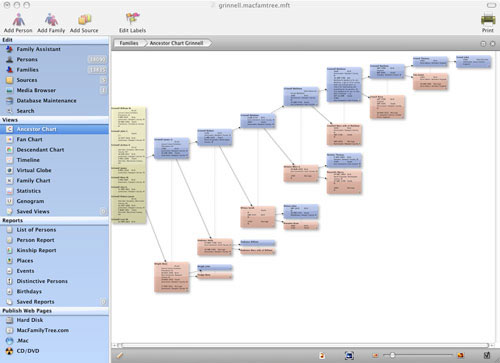Image resolution: width=500 pixels, height=363 pixels.
Task: Click the pencil edit icon in bottom bar
Action: [120, 355]
